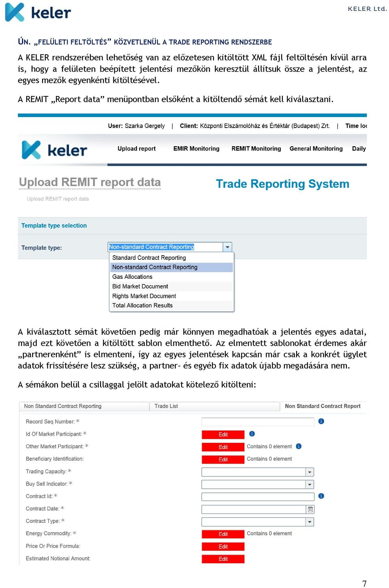Open the calendar picker for Contract Date

(310, 509)
